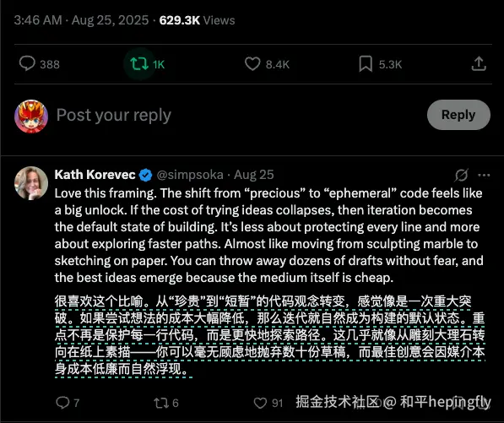Open replies via the 388 comment icon
The width and height of the screenshot is (504, 423).
pyautogui.click(x=27, y=63)
